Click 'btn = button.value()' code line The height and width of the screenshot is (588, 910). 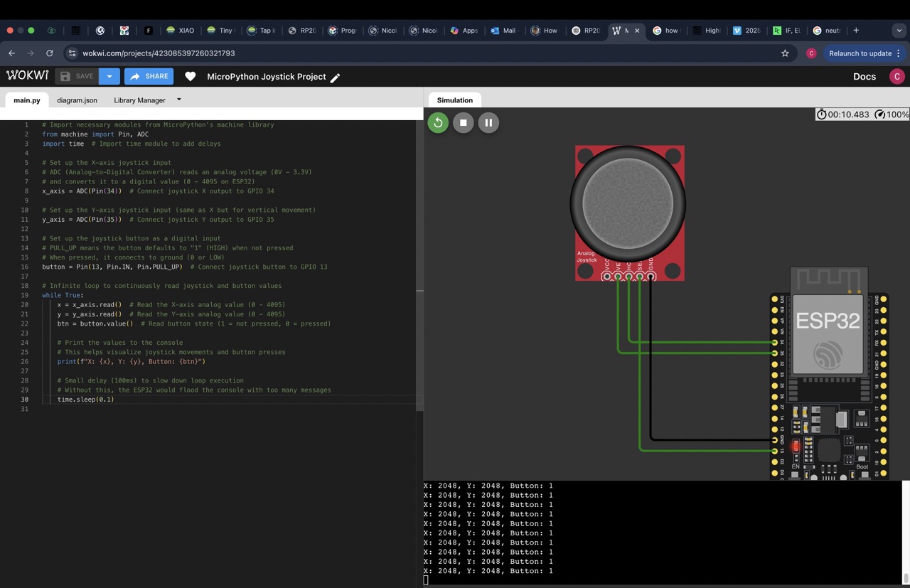(95, 324)
